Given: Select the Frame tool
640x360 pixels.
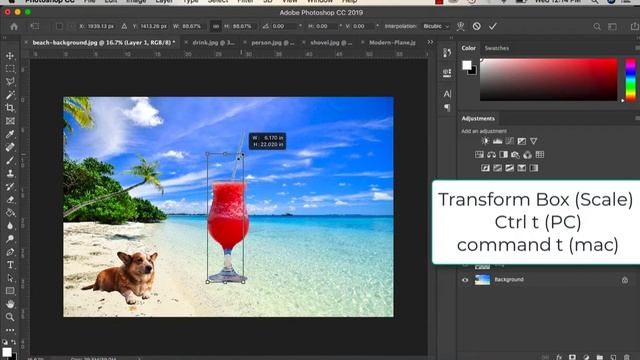Looking at the screenshot, I should 10,121.
